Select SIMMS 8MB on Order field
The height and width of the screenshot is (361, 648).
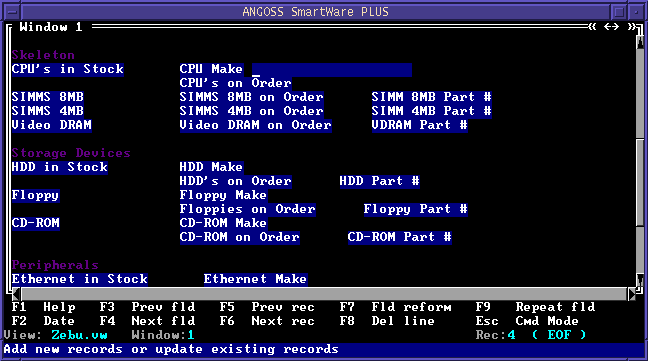click(252, 97)
